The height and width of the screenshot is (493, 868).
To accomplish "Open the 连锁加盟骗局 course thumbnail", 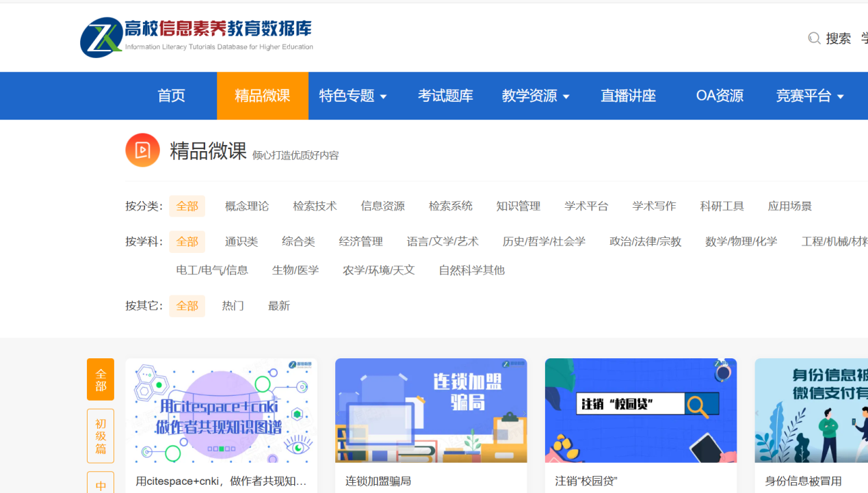I will tap(431, 410).
